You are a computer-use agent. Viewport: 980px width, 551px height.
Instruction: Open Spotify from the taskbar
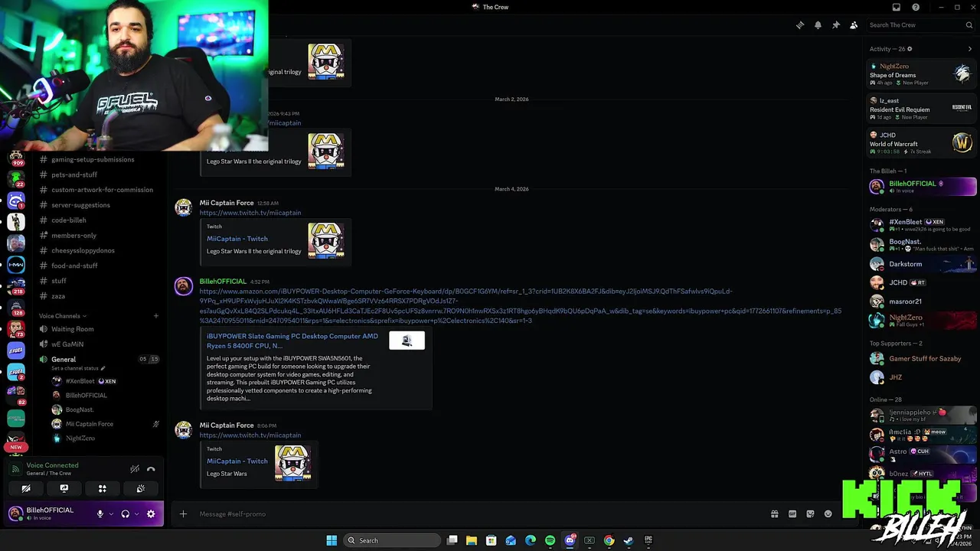point(550,540)
